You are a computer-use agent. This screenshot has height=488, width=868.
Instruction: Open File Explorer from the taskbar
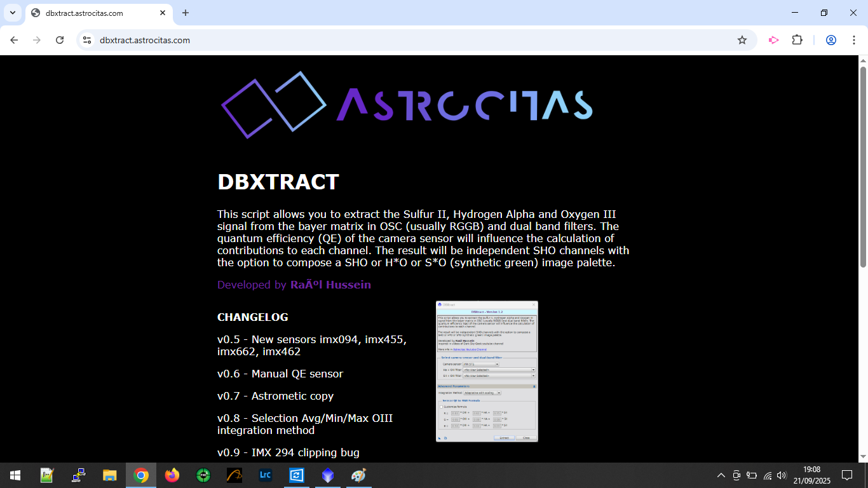coord(110,475)
